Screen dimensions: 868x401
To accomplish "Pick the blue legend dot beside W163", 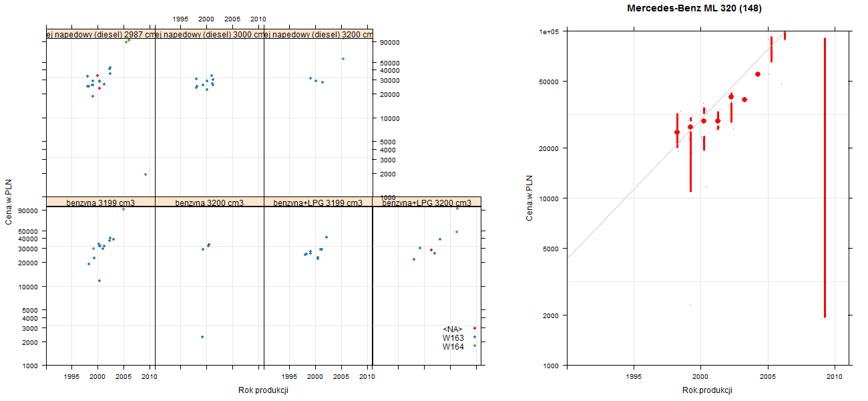I will (474, 337).
